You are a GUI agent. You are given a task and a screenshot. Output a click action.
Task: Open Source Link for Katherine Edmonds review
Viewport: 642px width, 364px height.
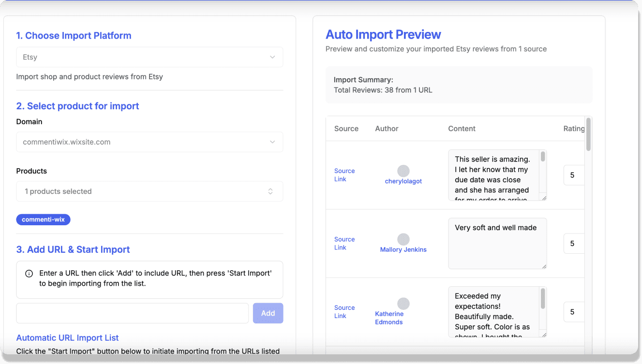coord(344,312)
